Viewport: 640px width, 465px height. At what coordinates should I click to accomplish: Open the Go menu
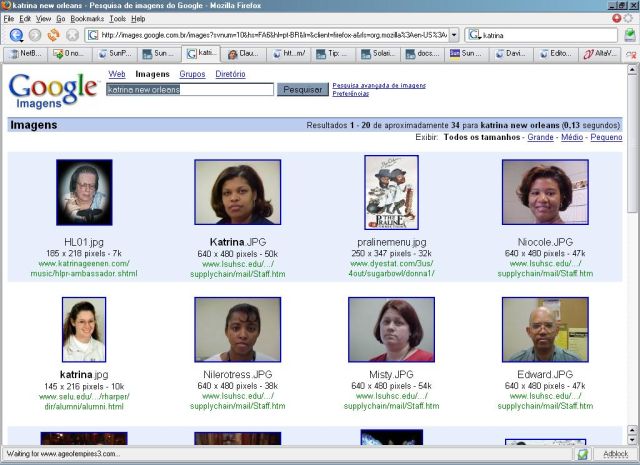tap(61, 19)
